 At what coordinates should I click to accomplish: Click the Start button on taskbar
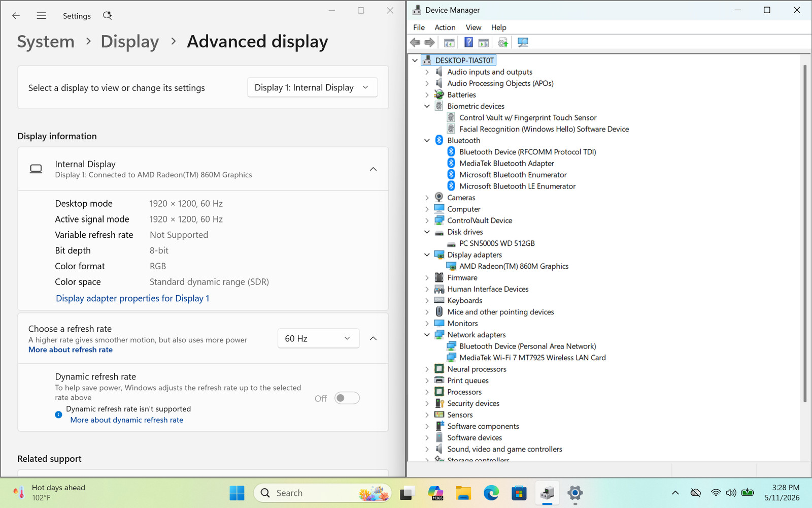pos(237,493)
